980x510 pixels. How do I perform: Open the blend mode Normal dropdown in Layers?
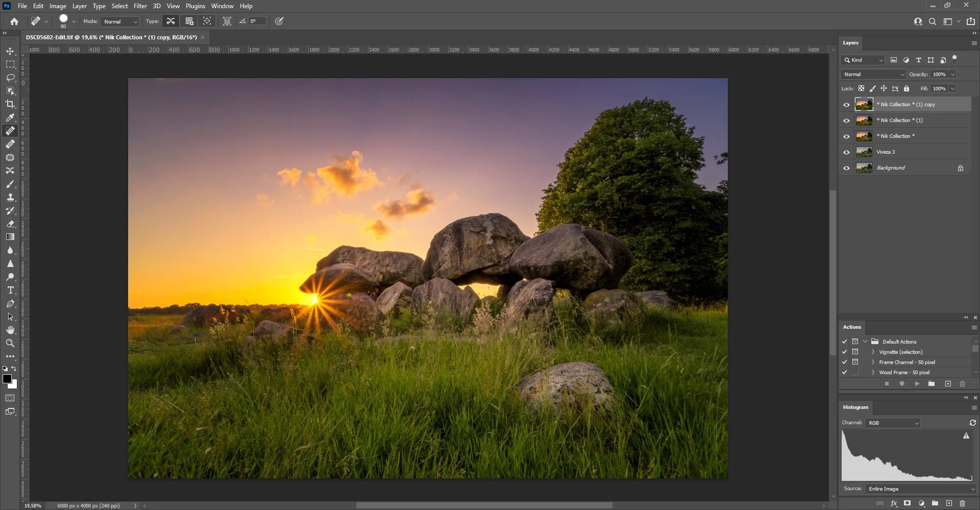click(873, 75)
